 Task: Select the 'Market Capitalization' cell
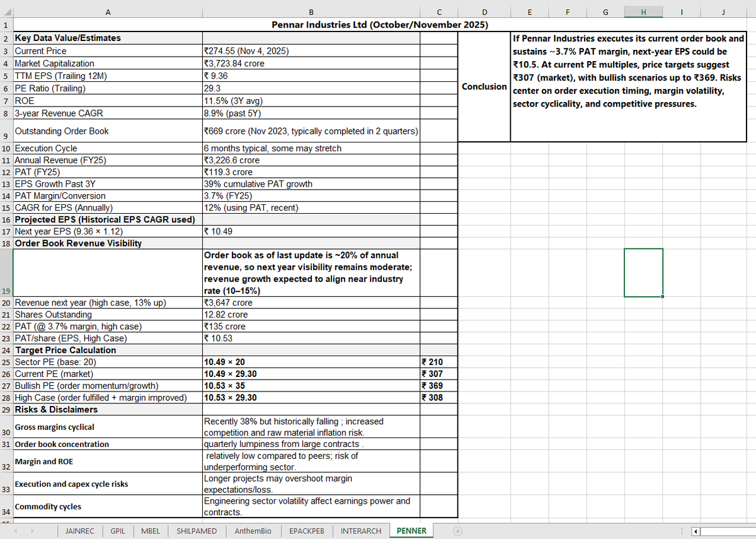[x=108, y=63]
